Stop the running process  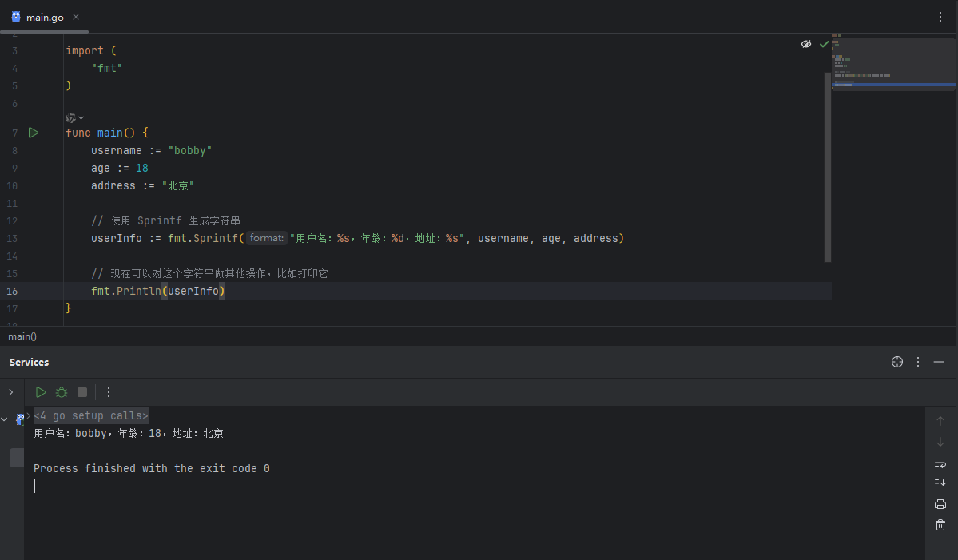pos(81,392)
